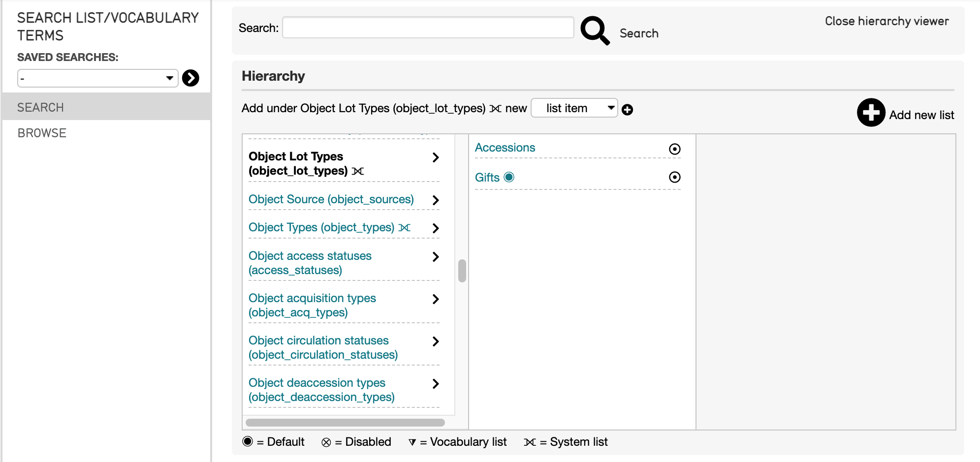Click system list icon next to Object Types
This screenshot has height=462, width=980.
(x=405, y=228)
